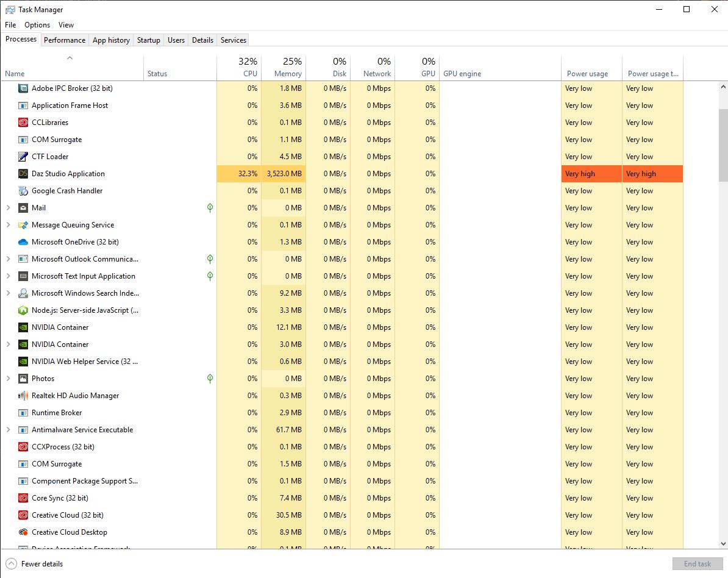Expand Antimalware Service Executable group

8,430
